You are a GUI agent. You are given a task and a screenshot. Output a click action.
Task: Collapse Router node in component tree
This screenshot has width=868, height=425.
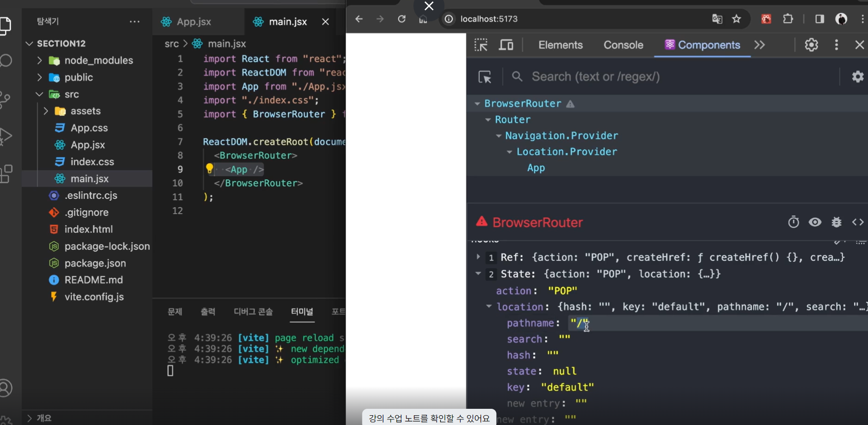click(x=488, y=120)
